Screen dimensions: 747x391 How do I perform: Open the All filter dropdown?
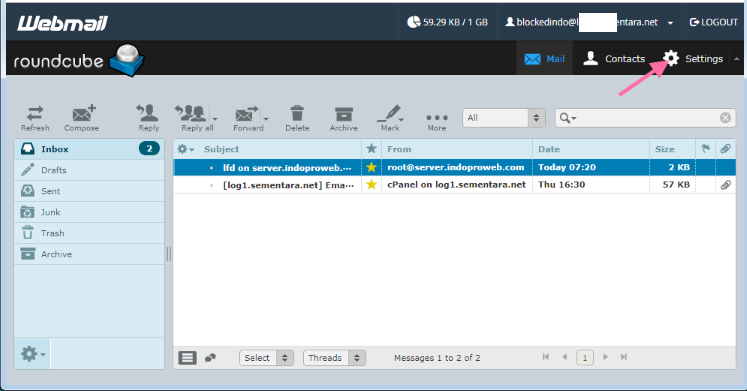click(x=504, y=118)
